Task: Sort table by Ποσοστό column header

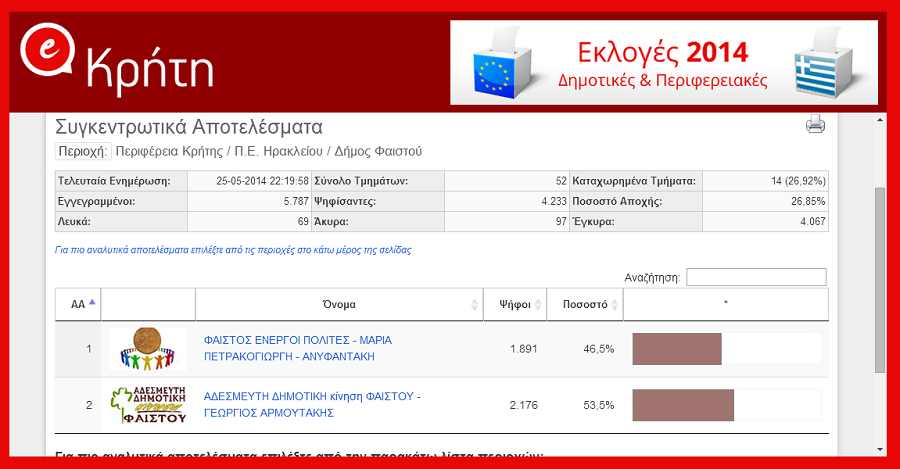Action: (585, 305)
